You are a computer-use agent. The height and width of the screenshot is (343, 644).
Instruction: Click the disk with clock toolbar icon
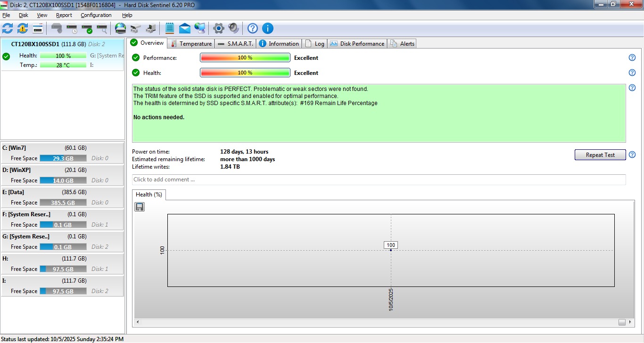tap(72, 28)
